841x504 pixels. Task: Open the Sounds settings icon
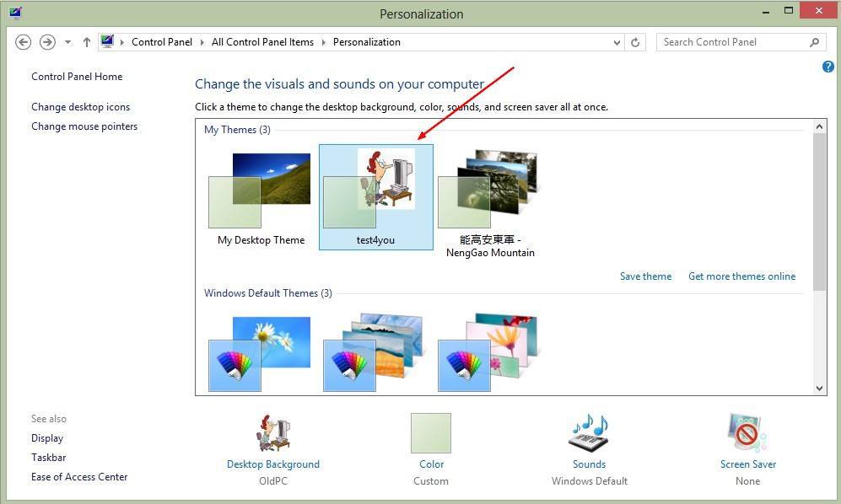[588, 433]
